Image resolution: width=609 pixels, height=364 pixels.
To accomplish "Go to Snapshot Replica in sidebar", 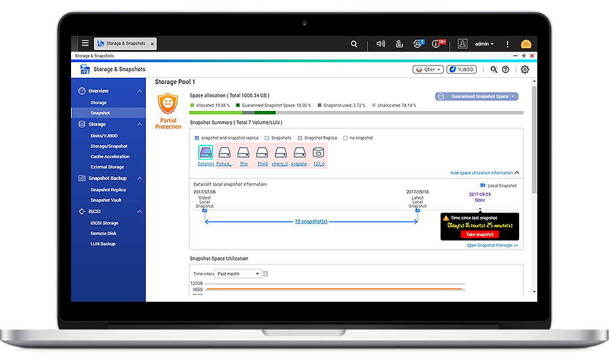I will pos(108,190).
